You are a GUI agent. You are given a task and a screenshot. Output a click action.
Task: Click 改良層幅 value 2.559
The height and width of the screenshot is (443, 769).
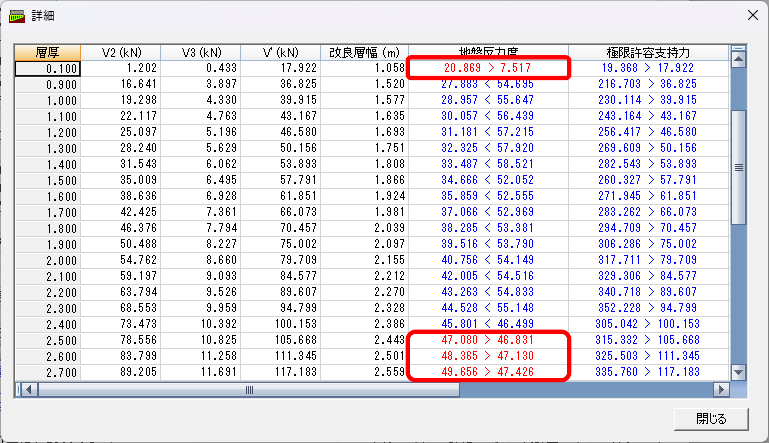[x=364, y=372]
